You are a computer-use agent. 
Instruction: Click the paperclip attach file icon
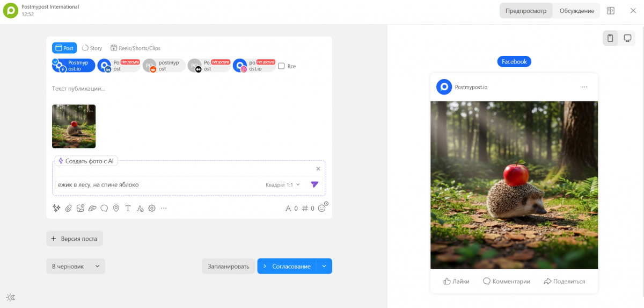[x=69, y=208]
